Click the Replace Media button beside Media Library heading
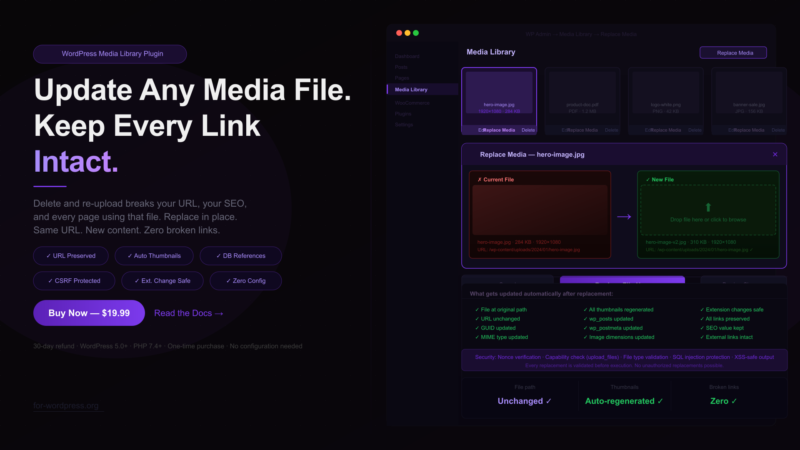The image size is (800, 450). pos(733,53)
